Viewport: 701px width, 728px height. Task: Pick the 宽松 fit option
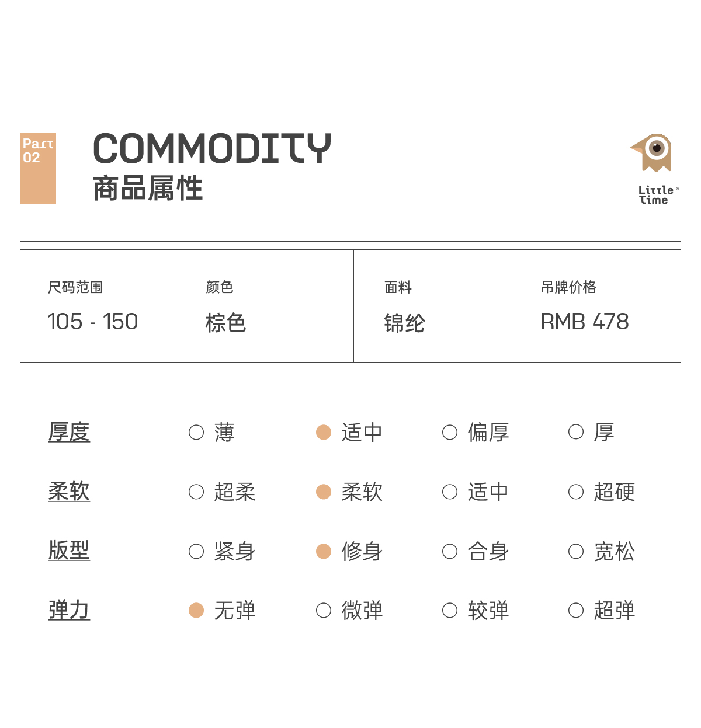pos(576,552)
